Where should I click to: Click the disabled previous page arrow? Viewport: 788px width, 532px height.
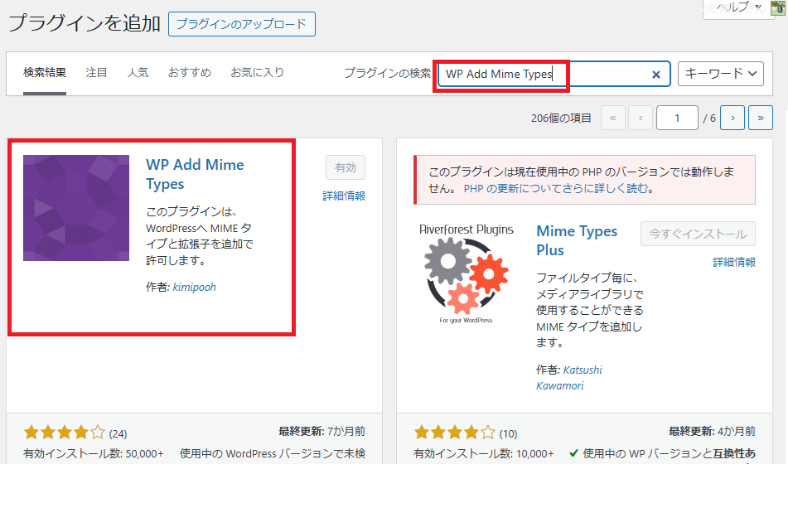tap(641, 118)
